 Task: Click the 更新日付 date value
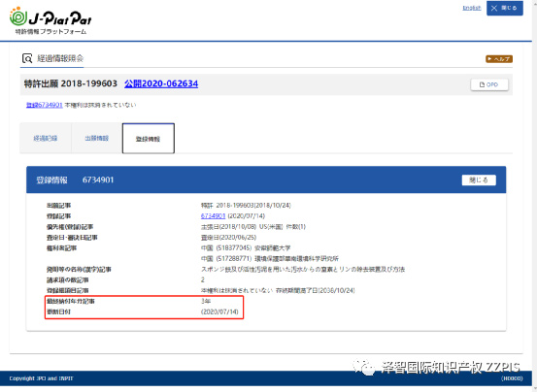(x=219, y=311)
